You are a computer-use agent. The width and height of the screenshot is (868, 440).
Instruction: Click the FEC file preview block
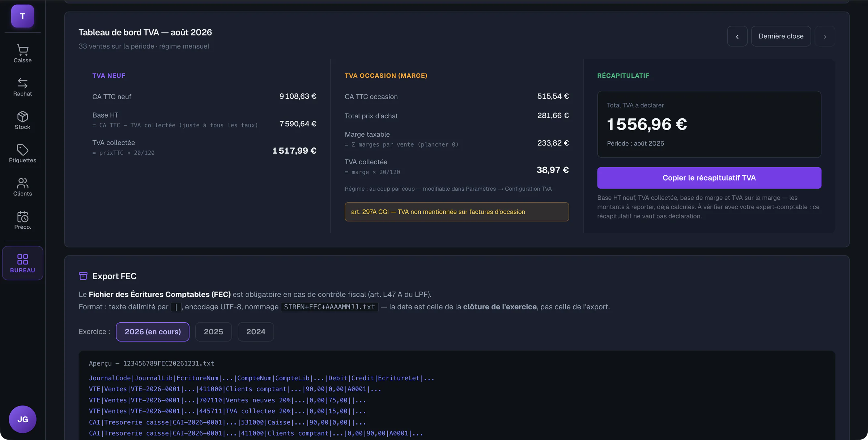point(457,395)
